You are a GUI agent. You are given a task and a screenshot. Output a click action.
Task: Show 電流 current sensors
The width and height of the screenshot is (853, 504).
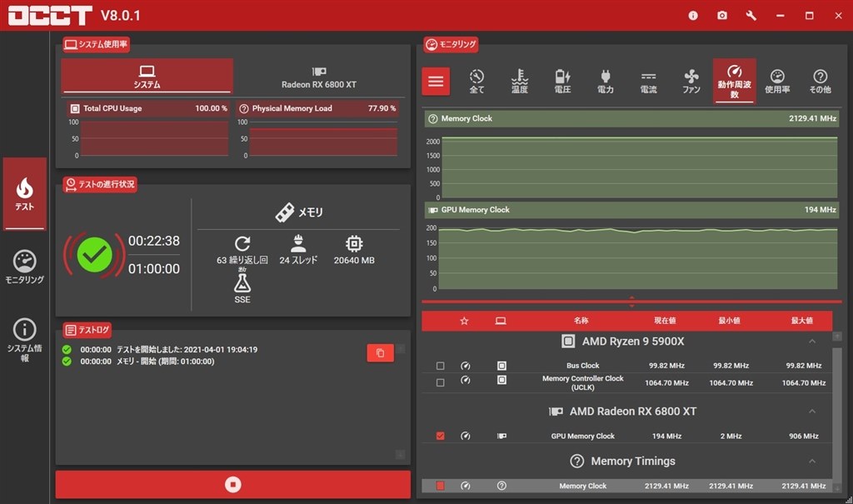[x=648, y=81]
